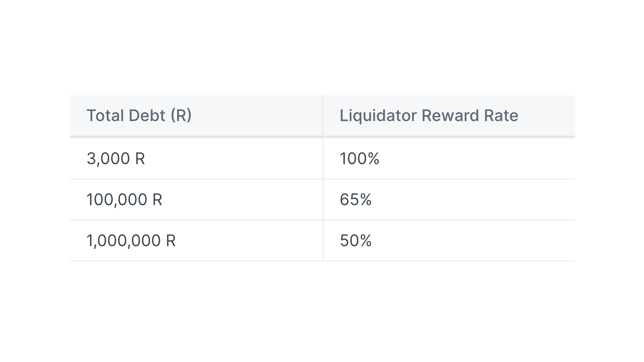Click the R unit after 1,000,000
644x362 pixels.
171,241
